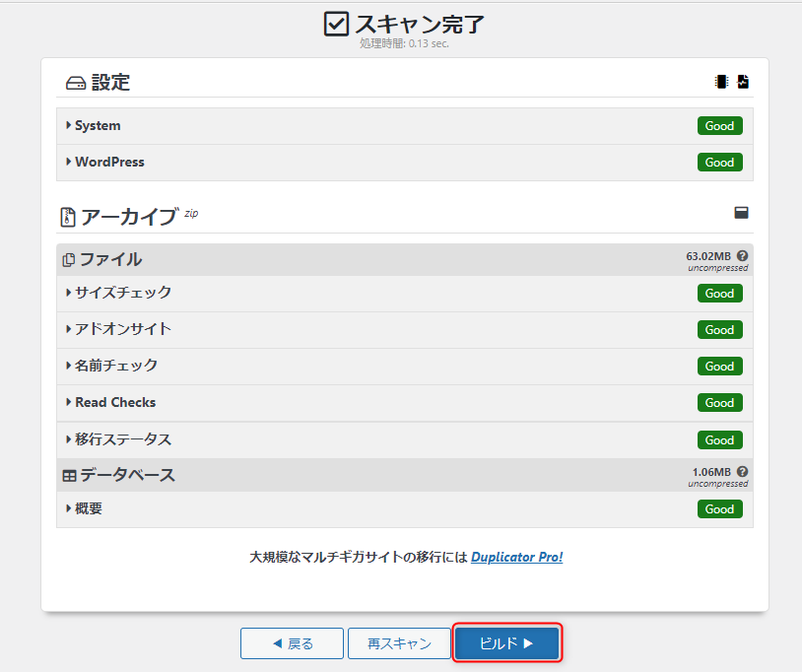The height and width of the screenshot is (672, 802).
Task: Expand the アドオンサイト row
Action: click(404, 330)
